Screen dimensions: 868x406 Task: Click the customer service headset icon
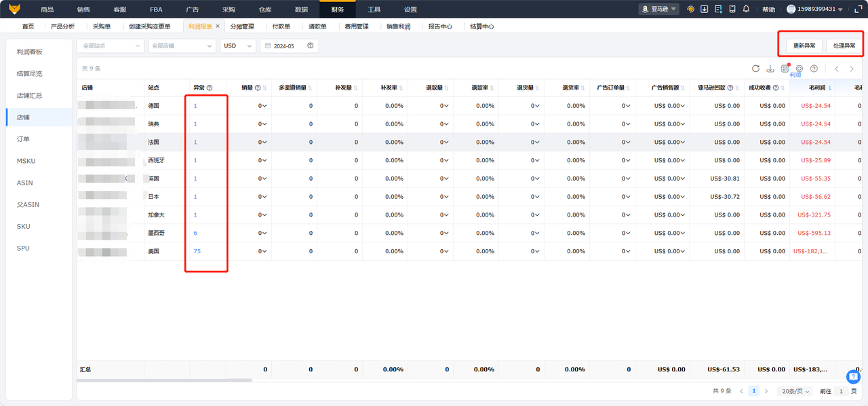tap(690, 10)
